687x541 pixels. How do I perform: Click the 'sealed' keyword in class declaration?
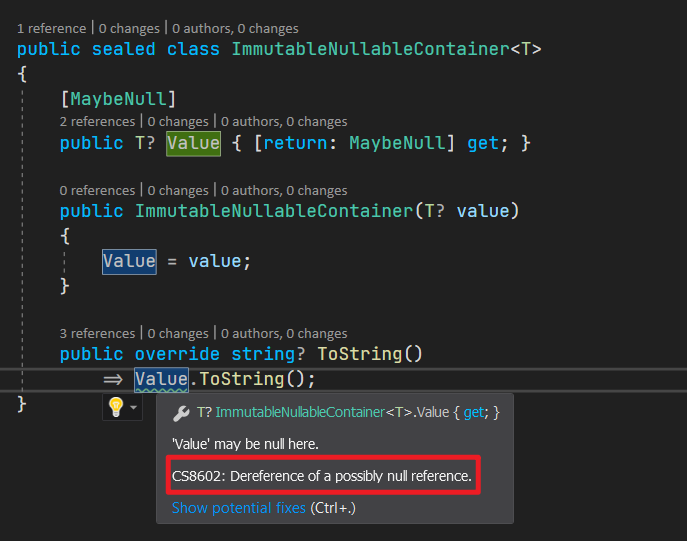click(124, 49)
